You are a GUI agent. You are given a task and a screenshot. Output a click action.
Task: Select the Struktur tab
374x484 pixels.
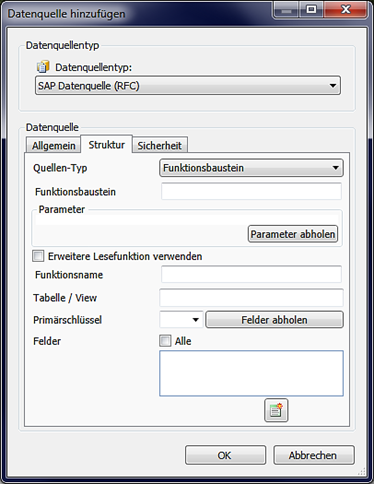107,145
